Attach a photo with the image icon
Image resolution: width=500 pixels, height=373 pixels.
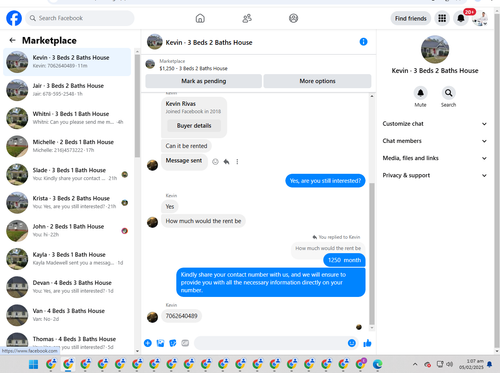click(160, 343)
